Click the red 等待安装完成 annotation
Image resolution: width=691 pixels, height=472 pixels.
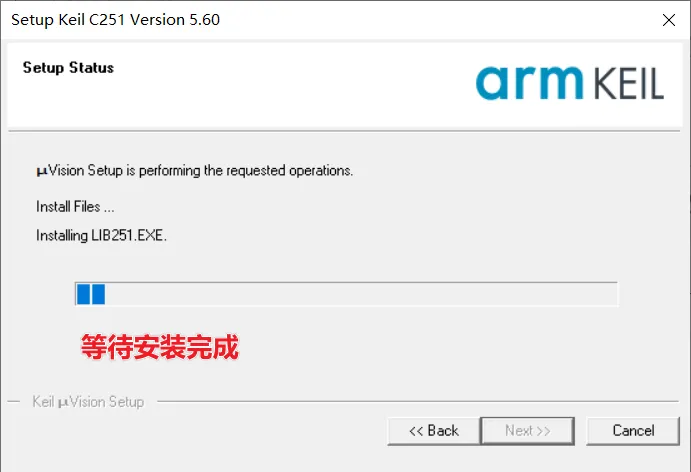click(160, 347)
